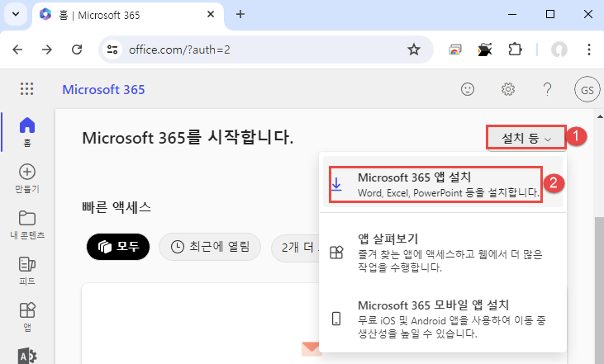The width and height of the screenshot is (604, 364).
Task: Close the 홈 | Microsoft 365 tab
Action: [x=211, y=15]
